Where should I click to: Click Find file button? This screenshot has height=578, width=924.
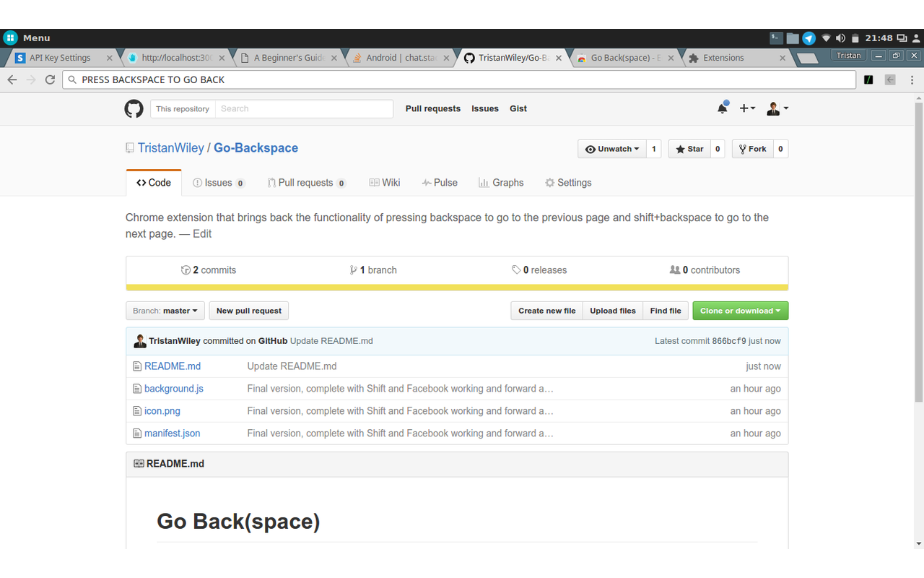pos(666,311)
